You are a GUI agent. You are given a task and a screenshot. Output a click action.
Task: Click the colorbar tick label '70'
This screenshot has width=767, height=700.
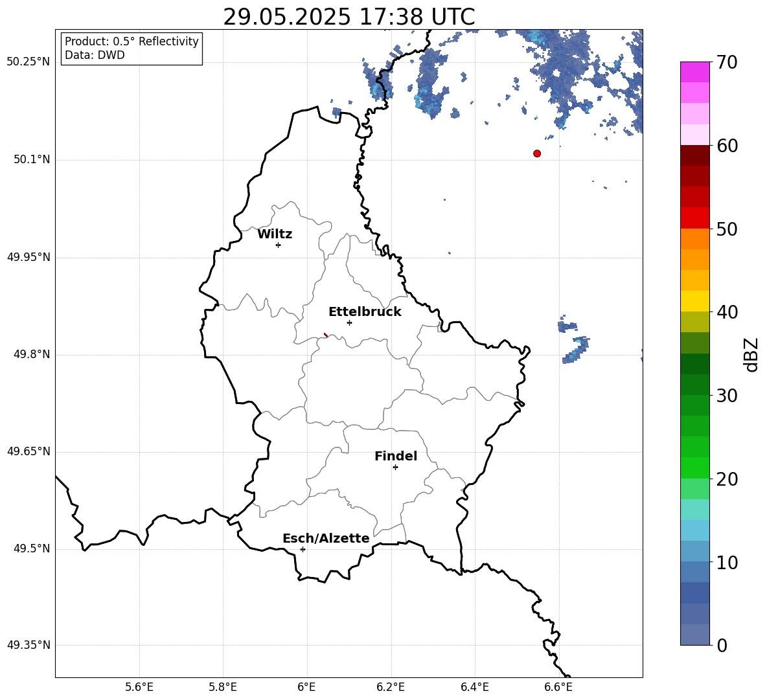[x=727, y=62]
